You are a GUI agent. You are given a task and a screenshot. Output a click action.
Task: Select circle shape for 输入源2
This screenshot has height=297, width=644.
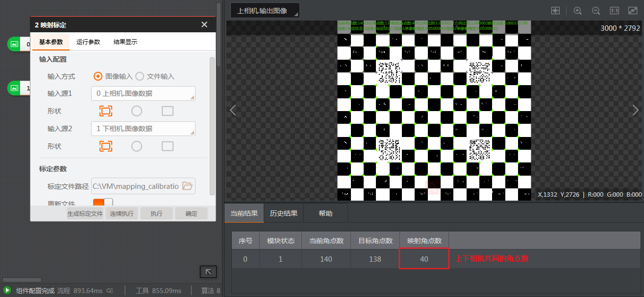[x=136, y=146]
